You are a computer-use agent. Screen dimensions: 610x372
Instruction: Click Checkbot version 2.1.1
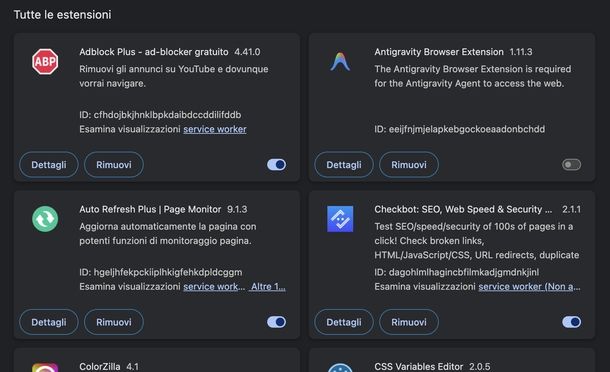tap(571, 209)
